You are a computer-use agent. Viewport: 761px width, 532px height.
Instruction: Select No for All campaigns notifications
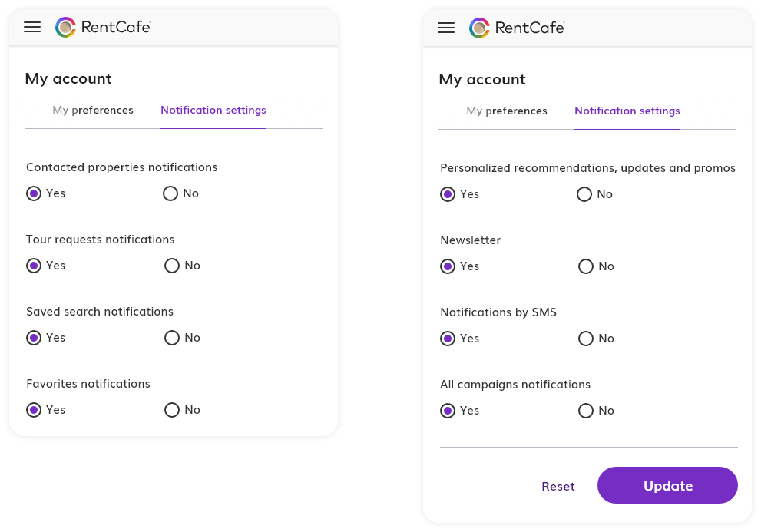(x=586, y=411)
